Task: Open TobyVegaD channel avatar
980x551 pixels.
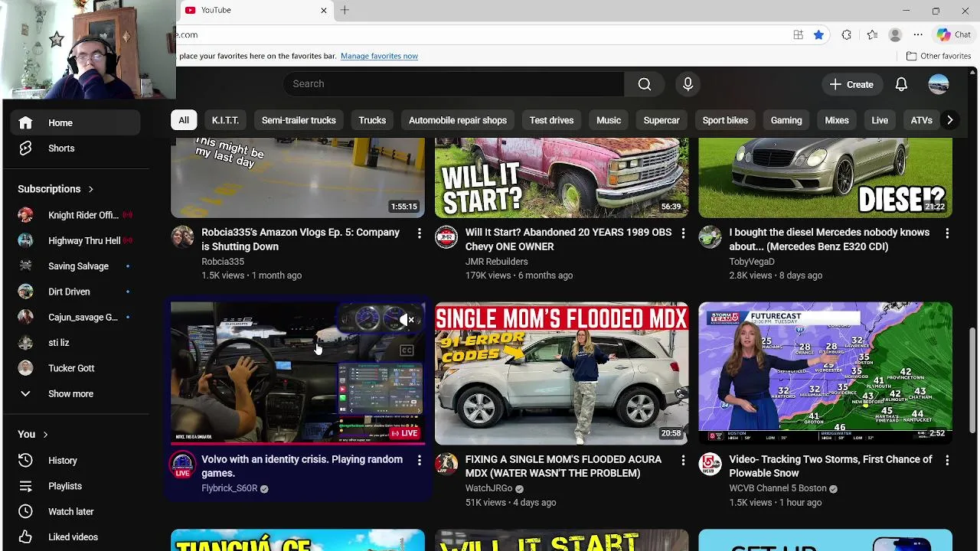Action: tap(710, 237)
